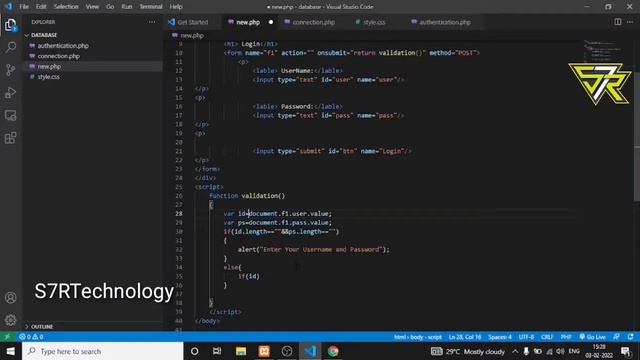
Task: Open File Explorer from the taskbar
Action: point(241,351)
